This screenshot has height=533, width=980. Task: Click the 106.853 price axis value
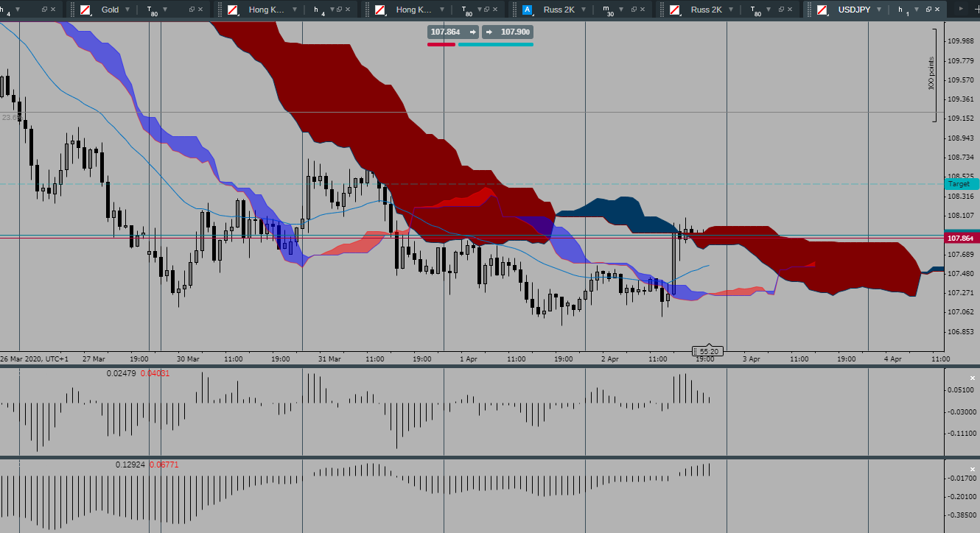point(960,331)
